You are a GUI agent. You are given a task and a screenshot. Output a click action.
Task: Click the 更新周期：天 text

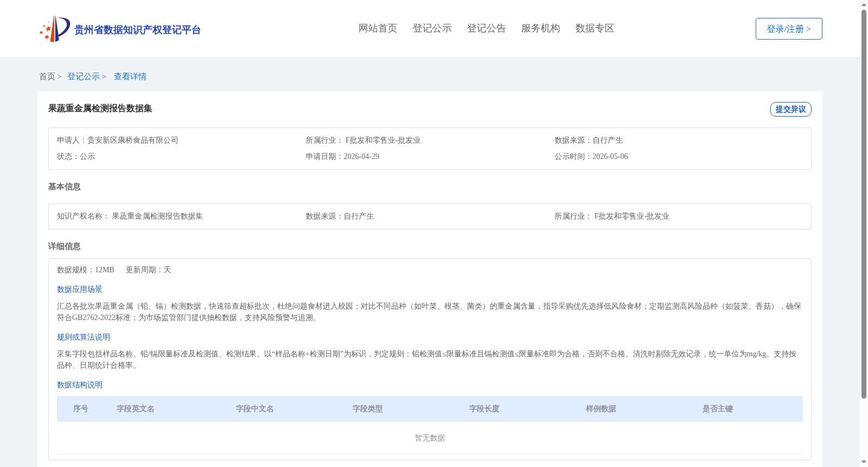[149, 270]
